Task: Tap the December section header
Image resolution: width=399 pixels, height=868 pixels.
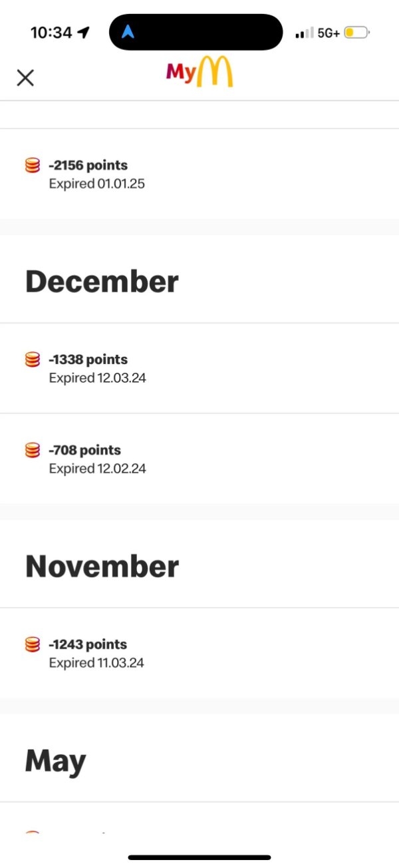Action: tap(102, 282)
